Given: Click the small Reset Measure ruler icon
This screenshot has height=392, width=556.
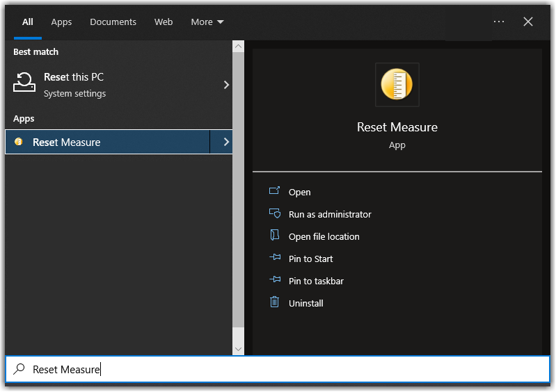Looking at the screenshot, I should (18, 142).
